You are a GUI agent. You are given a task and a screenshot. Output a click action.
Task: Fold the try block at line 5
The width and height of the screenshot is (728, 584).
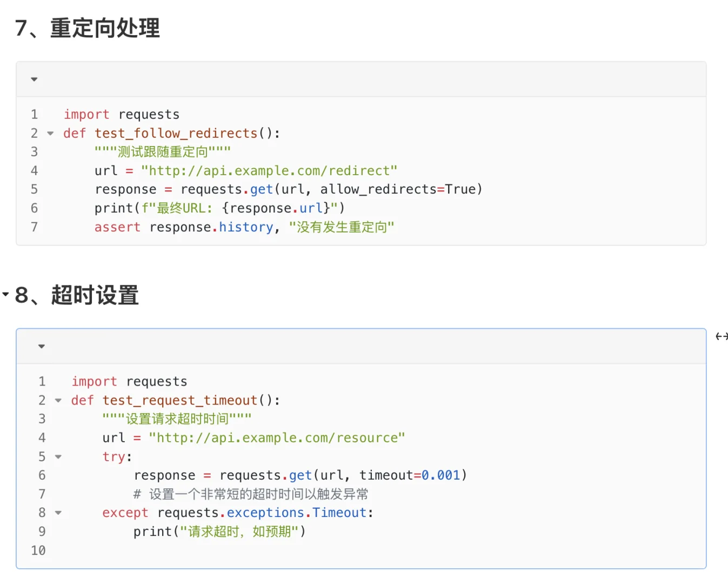(58, 457)
